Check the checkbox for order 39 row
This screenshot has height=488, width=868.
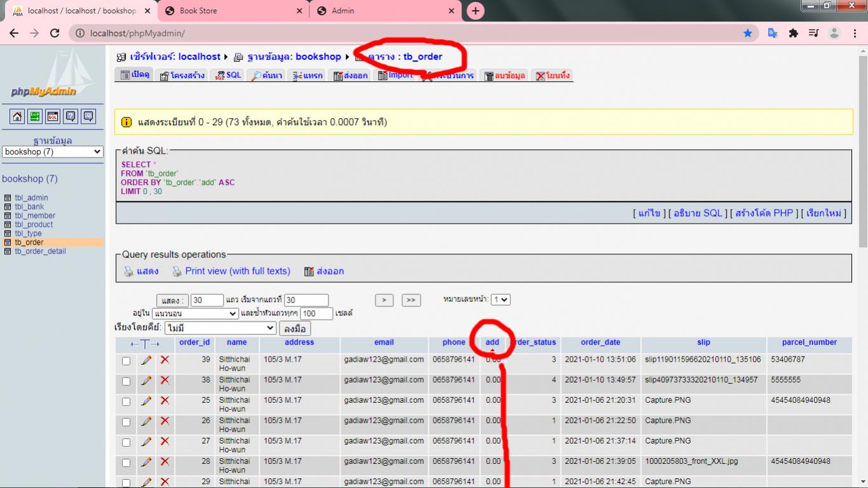[126, 361]
